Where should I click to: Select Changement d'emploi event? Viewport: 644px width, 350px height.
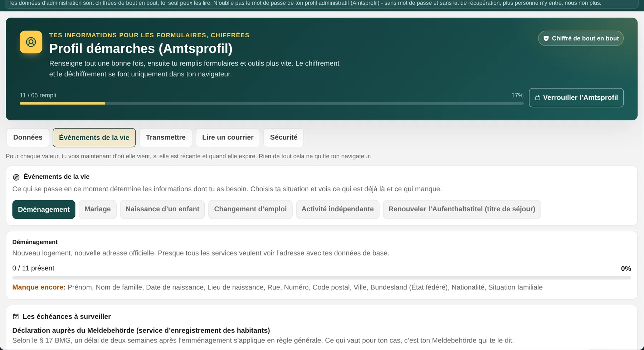(x=250, y=209)
